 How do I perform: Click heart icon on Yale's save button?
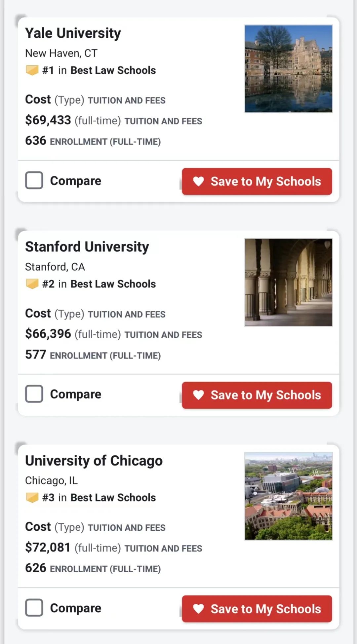coord(198,181)
